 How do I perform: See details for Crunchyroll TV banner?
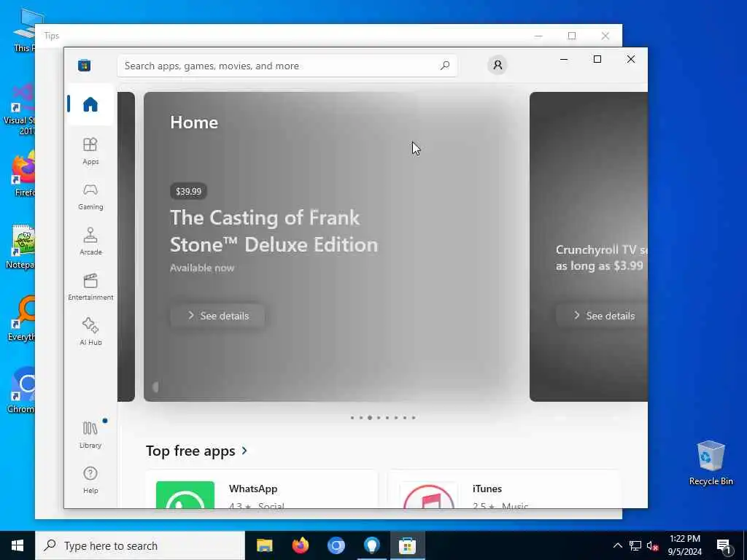pyautogui.click(x=602, y=316)
